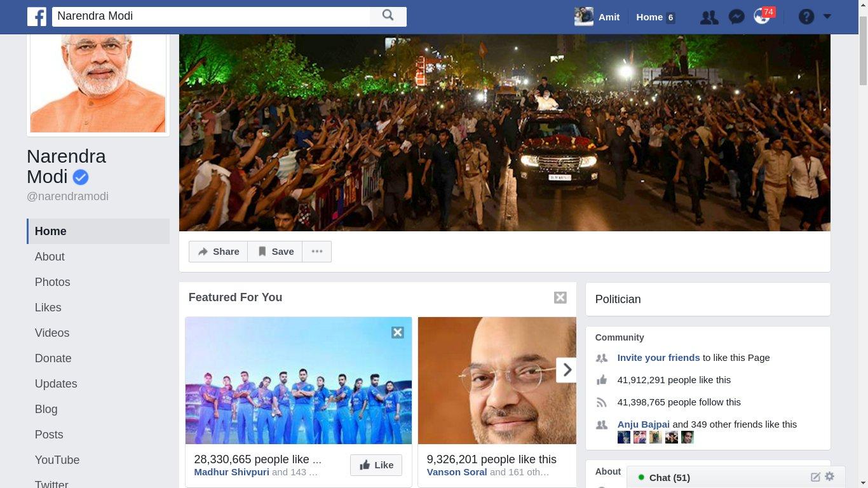
Task: Open the three-dots more options button
Action: (317, 252)
